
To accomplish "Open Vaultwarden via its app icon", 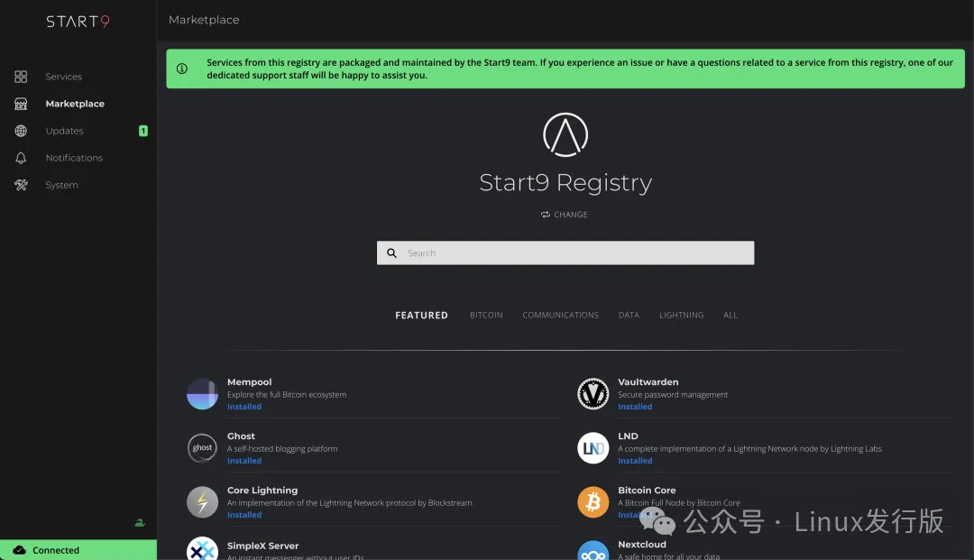I will coord(593,393).
